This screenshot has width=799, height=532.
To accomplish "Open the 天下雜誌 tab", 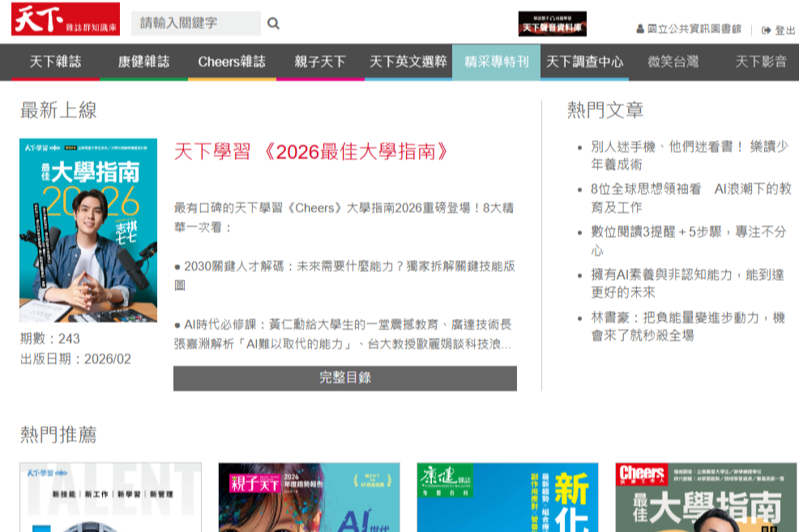I will click(x=56, y=62).
